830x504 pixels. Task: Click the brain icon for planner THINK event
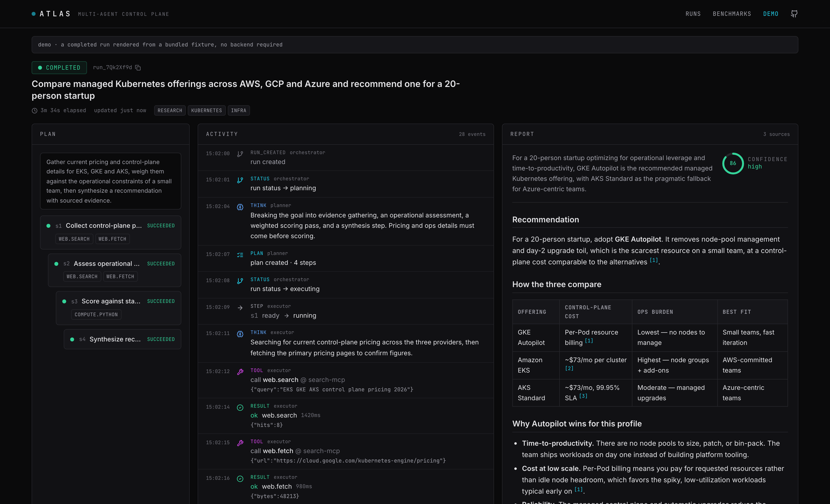pyautogui.click(x=240, y=207)
